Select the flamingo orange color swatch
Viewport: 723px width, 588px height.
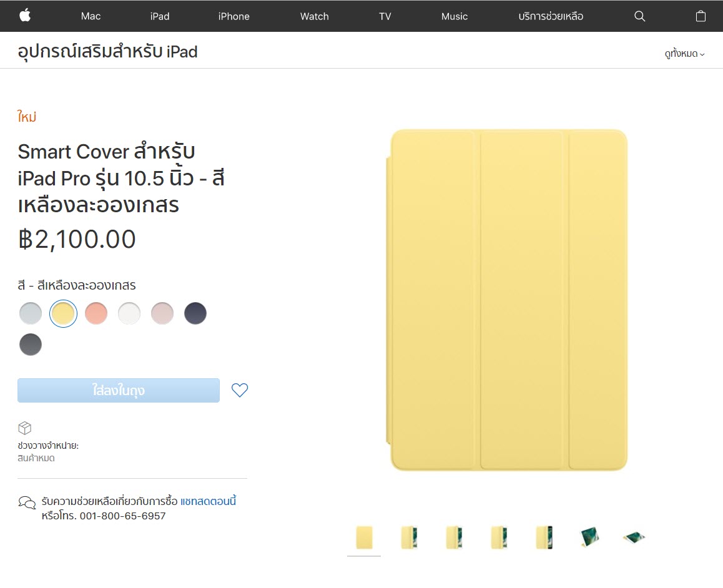coord(96,313)
